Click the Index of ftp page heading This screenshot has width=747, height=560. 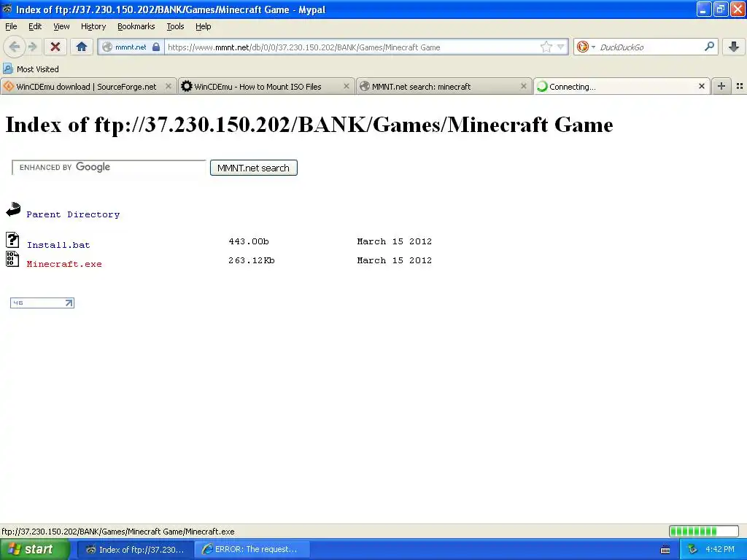coord(309,125)
